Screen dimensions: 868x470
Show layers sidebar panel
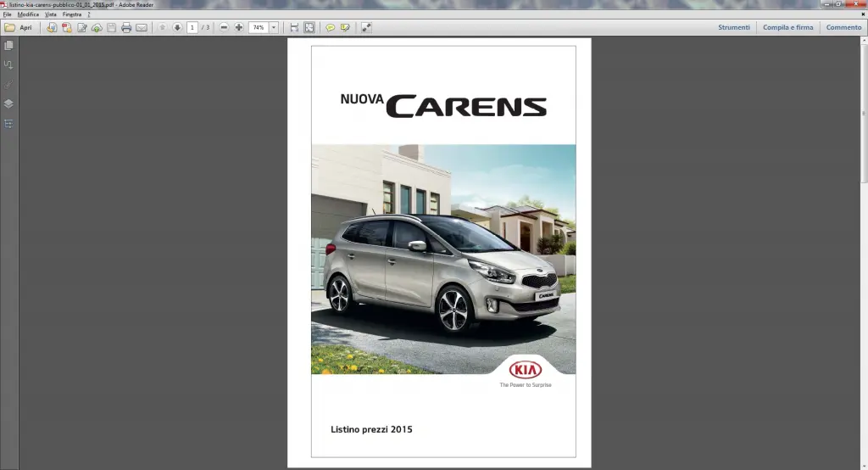click(x=8, y=104)
